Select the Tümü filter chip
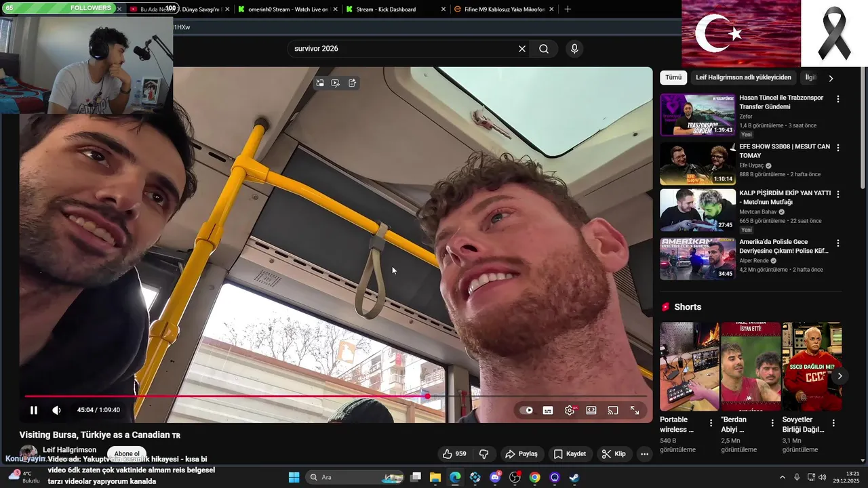This screenshot has width=868, height=488. pos(673,78)
